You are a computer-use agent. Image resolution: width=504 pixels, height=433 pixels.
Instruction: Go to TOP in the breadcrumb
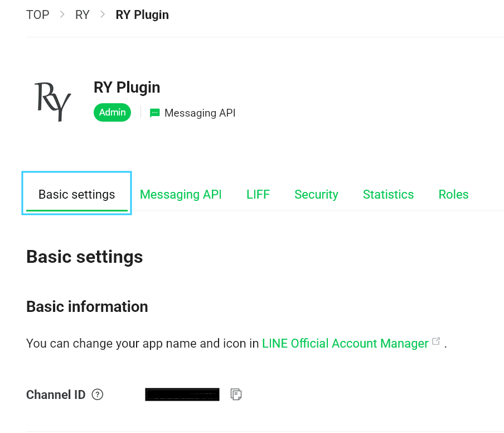[x=38, y=15]
